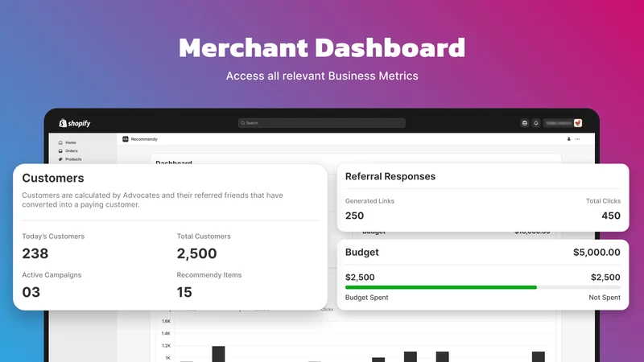Click the Not Spent label

pos(605,297)
